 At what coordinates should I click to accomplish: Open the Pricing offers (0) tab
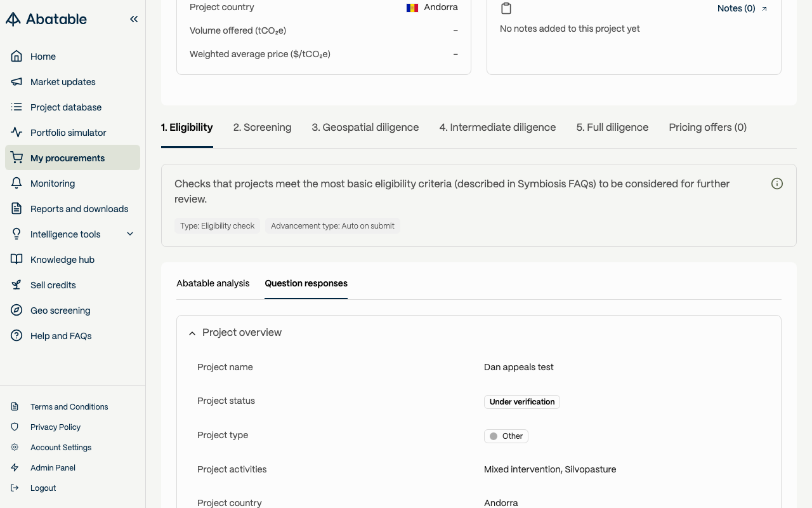(x=707, y=128)
